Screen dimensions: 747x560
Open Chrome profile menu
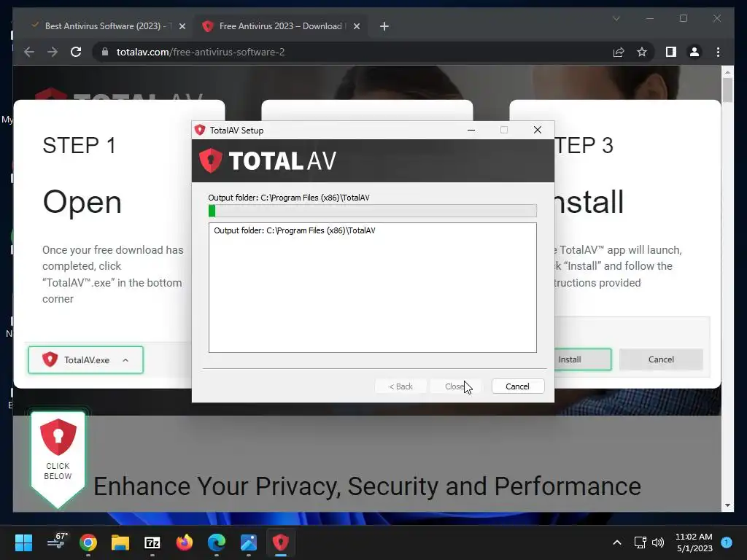click(x=694, y=52)
